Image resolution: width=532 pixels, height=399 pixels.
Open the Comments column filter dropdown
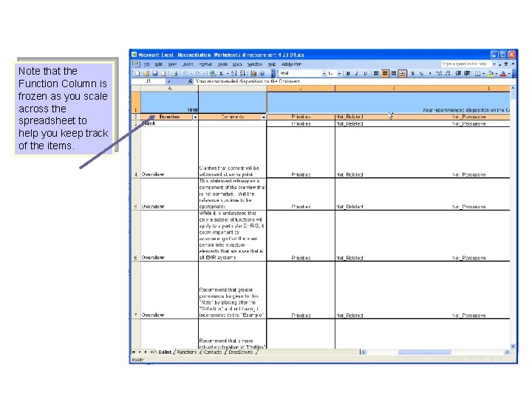pyautogui.click(x=264, y=117)
